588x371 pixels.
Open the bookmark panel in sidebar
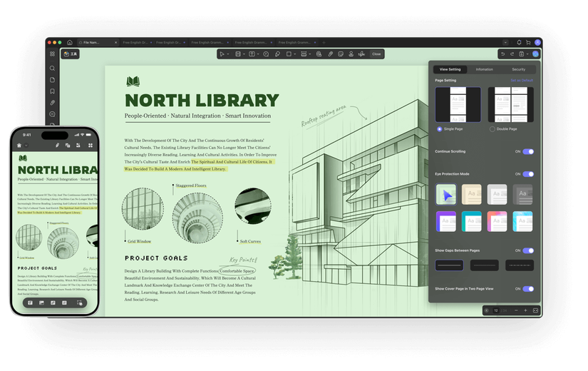[x=52, y=91]
